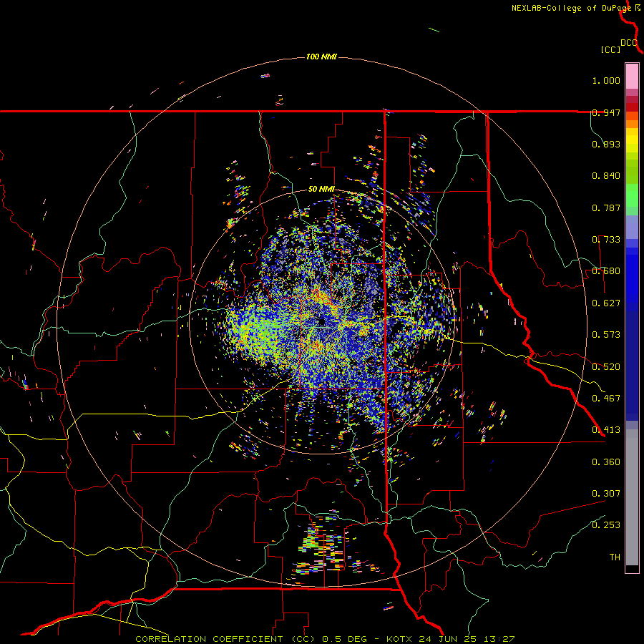Select the 0.840 scale value
The height and width of the screenshot is (644, 644).
click(606, 176)
